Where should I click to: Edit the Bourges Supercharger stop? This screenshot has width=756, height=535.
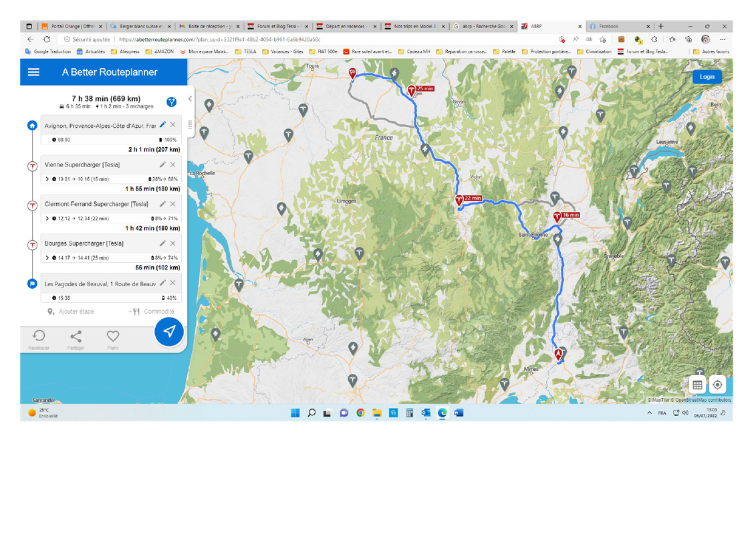[162, 243]
